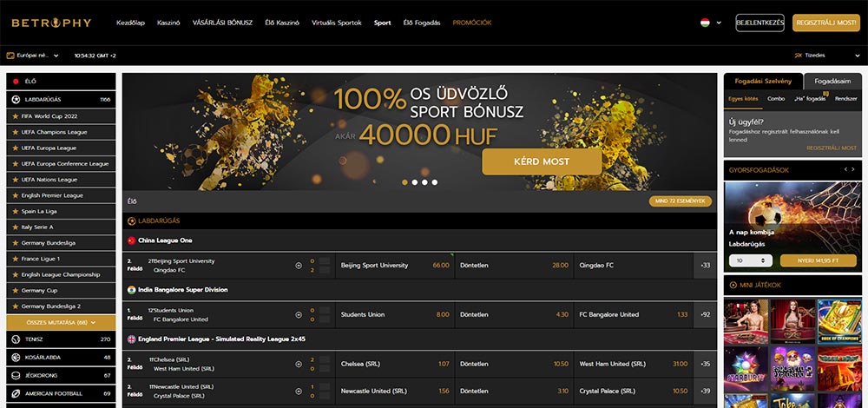Open the Hungarian flag language dropdown
868x408 pixels.
click(x=710, y=23)
